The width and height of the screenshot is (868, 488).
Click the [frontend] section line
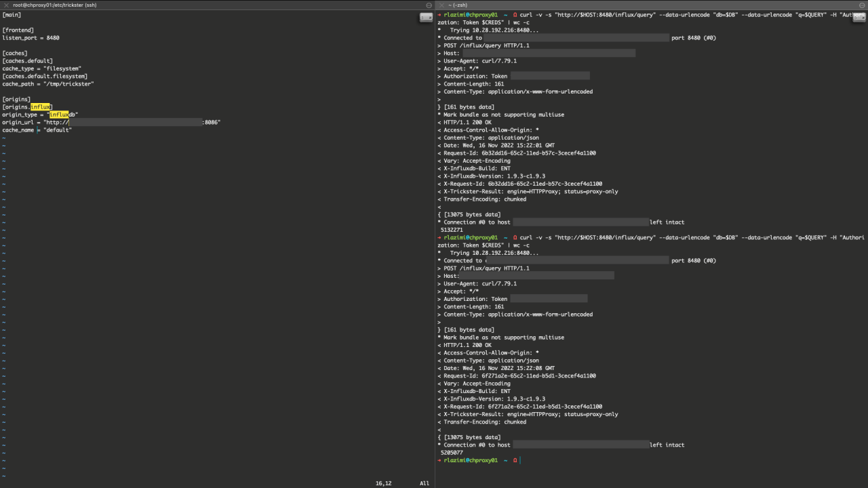[18, 30]
